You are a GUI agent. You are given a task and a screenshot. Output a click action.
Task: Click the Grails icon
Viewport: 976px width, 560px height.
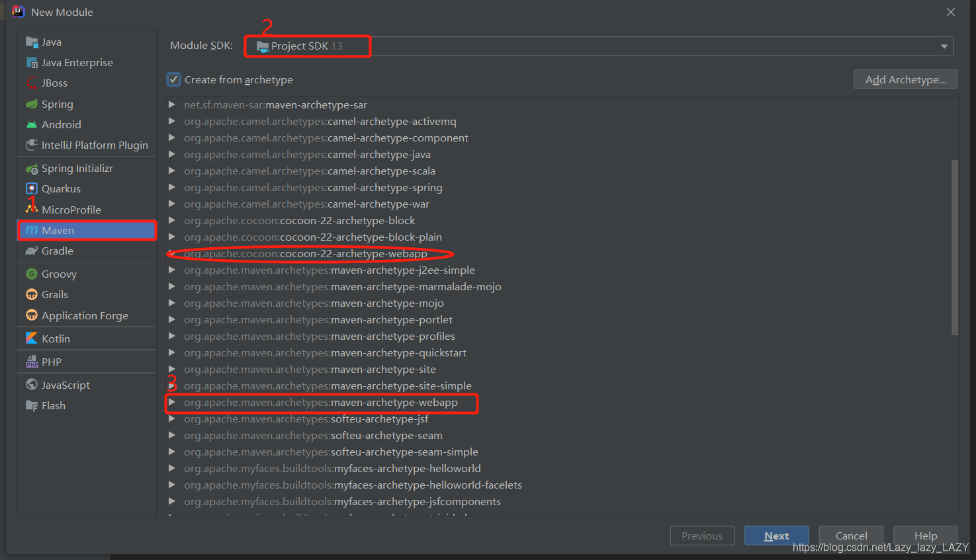pos(32,294)
